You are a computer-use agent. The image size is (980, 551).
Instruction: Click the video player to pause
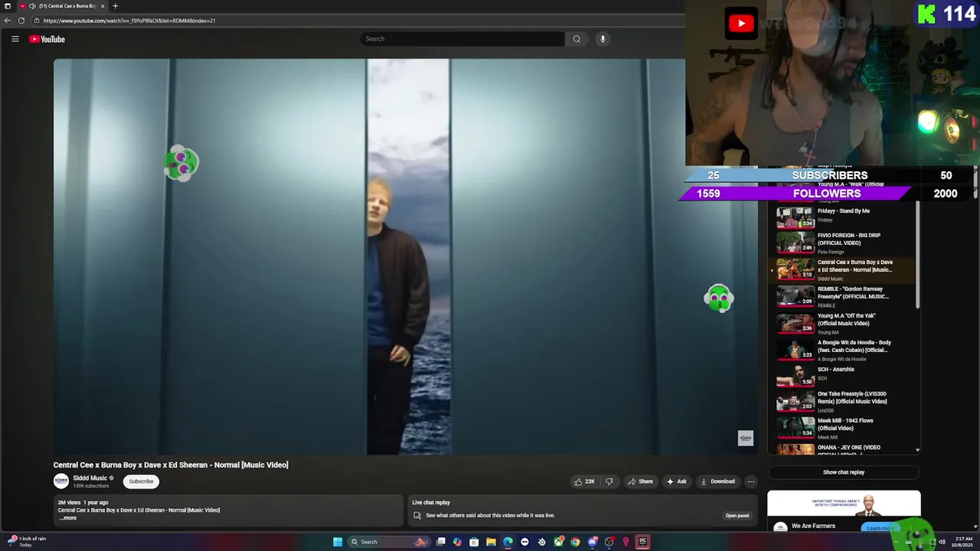[406, 256]
